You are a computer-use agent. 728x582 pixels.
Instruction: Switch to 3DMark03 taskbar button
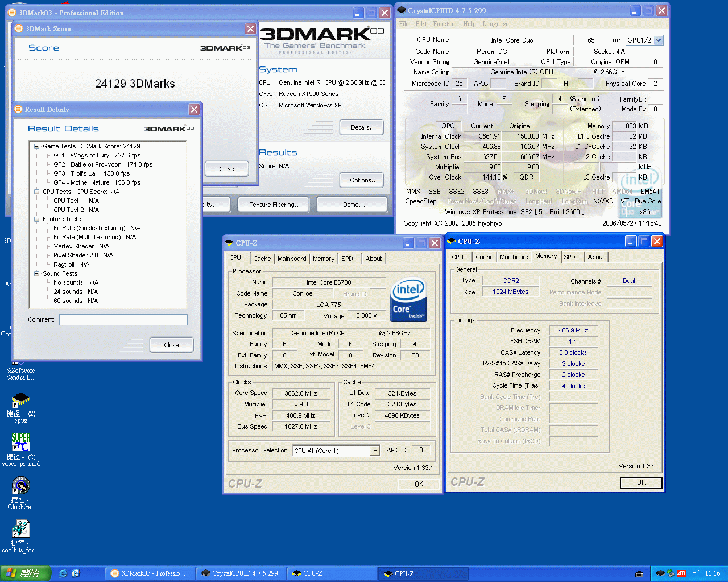pyautogui.click(x=150, y=573)
